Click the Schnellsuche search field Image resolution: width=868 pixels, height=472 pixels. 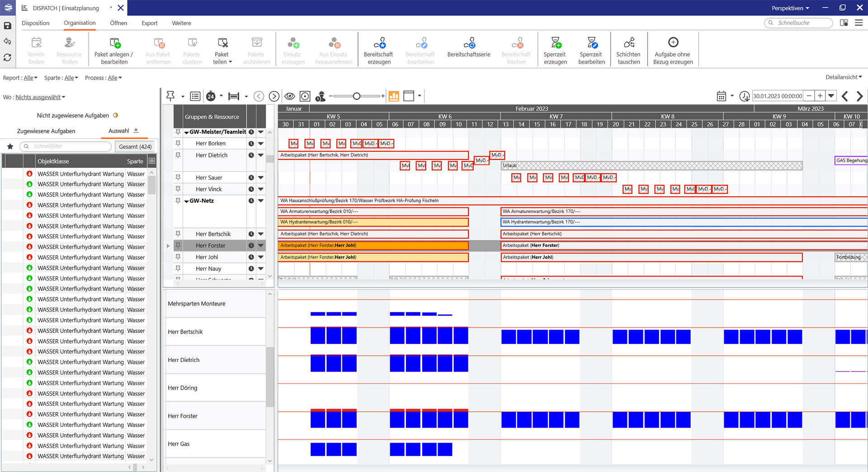click(x=798, y=23)
